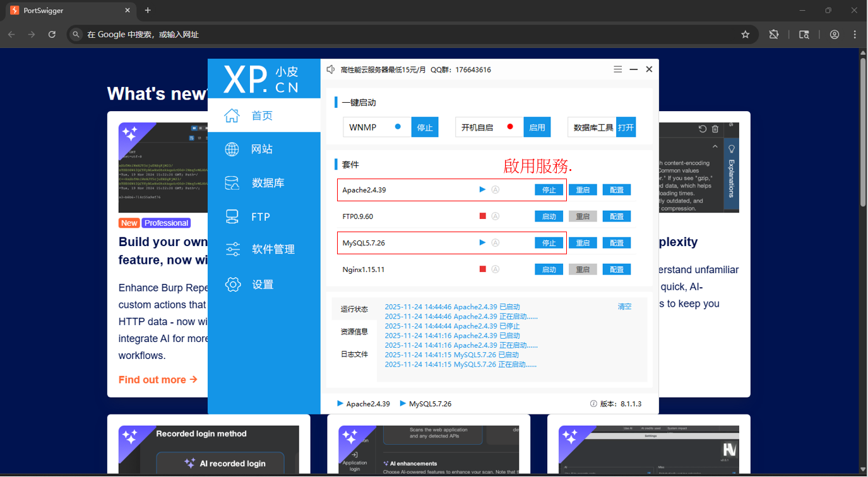The height and width of the screenshot is (477, 868).
Task: Click 重启 for Nginx1.15.11
Action: tap(583, 269)
